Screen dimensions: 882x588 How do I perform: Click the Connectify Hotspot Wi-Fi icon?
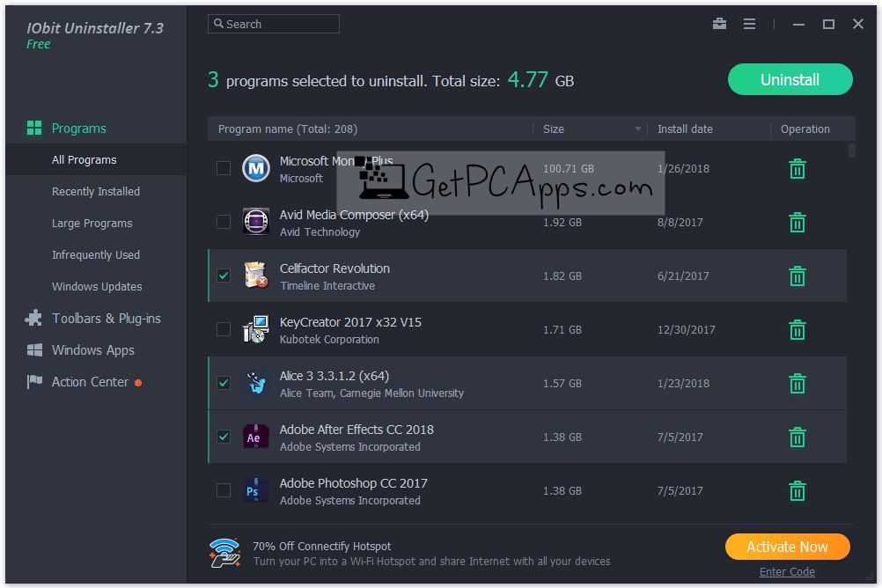[x=225, y=553]
